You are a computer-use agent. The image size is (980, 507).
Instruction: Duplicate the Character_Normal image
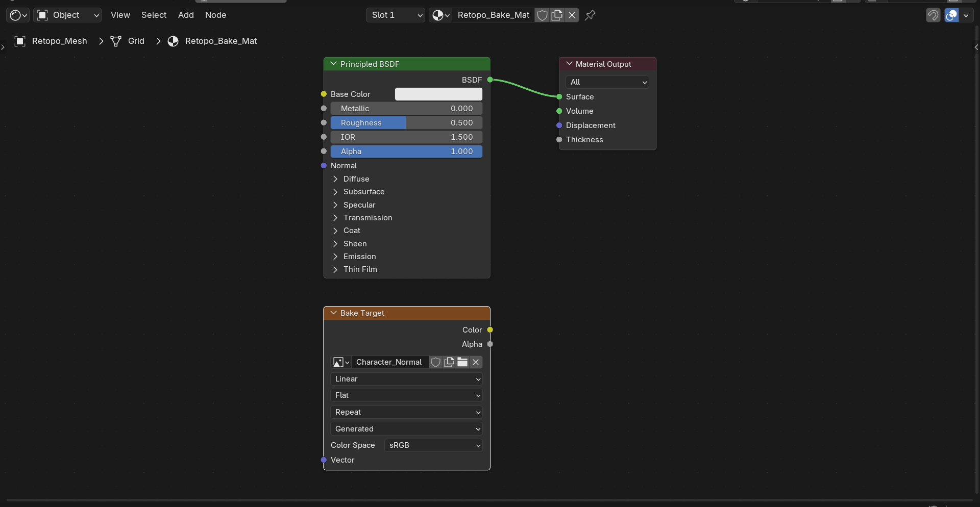click(x=449, y=362)
